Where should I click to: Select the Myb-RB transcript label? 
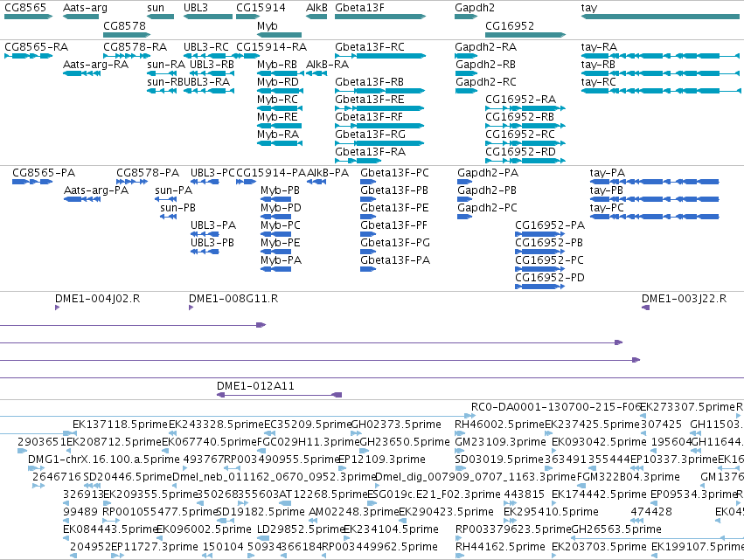277,65
